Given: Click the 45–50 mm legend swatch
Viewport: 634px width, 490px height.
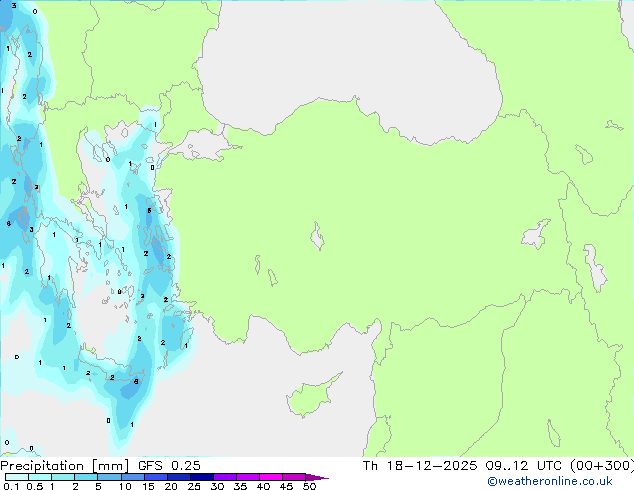Looking at the screenshot, I should tap(294, 477).
